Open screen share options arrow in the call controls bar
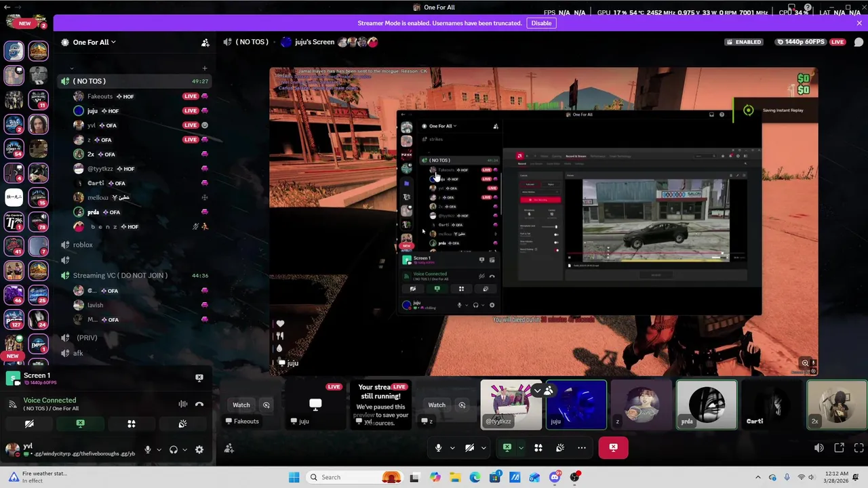The image size is (868, 488). (521, 448)
